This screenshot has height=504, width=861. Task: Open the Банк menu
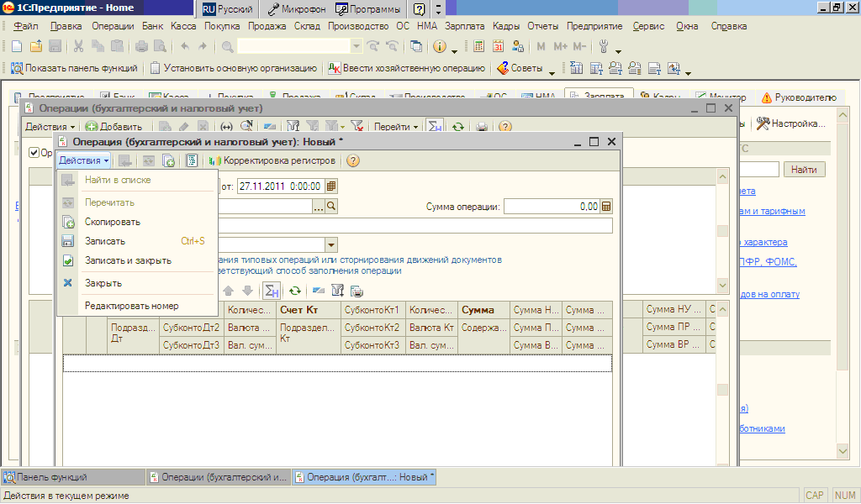pos(152,26)
